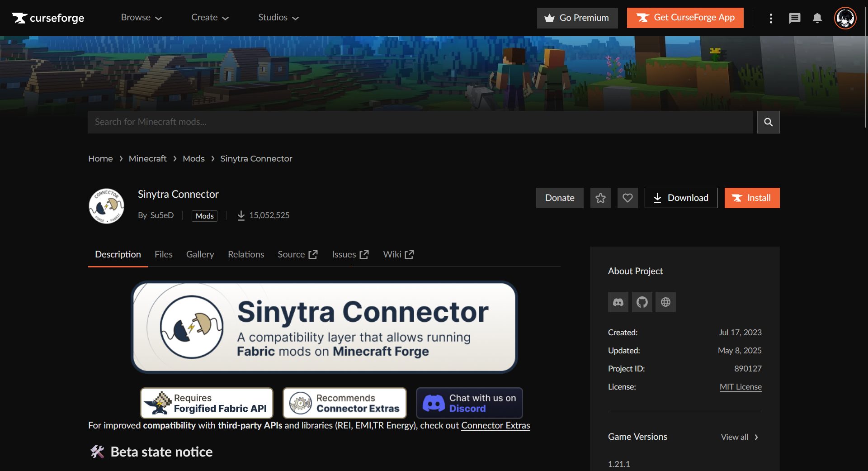Open the more options kebab menu
The width and height of the screenshot is (868, 471).
tap(771, 18)
